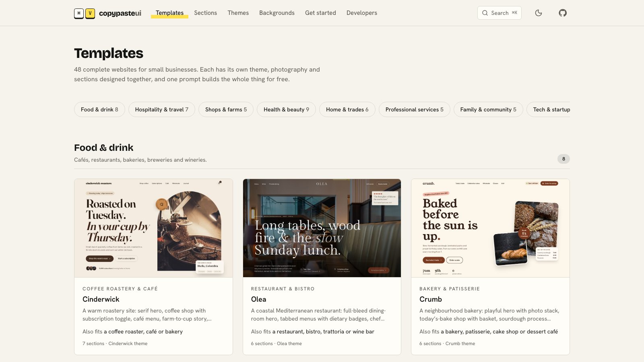Click the Food & drink count badge 8
This screenshot has height=362, width=644.
563,159
